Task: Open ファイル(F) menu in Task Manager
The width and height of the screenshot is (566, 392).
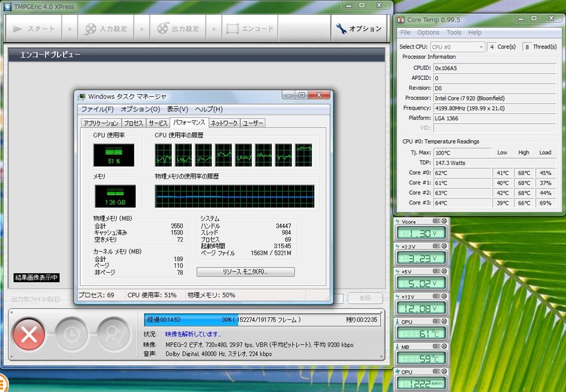Action: click(x=97, y=109)
